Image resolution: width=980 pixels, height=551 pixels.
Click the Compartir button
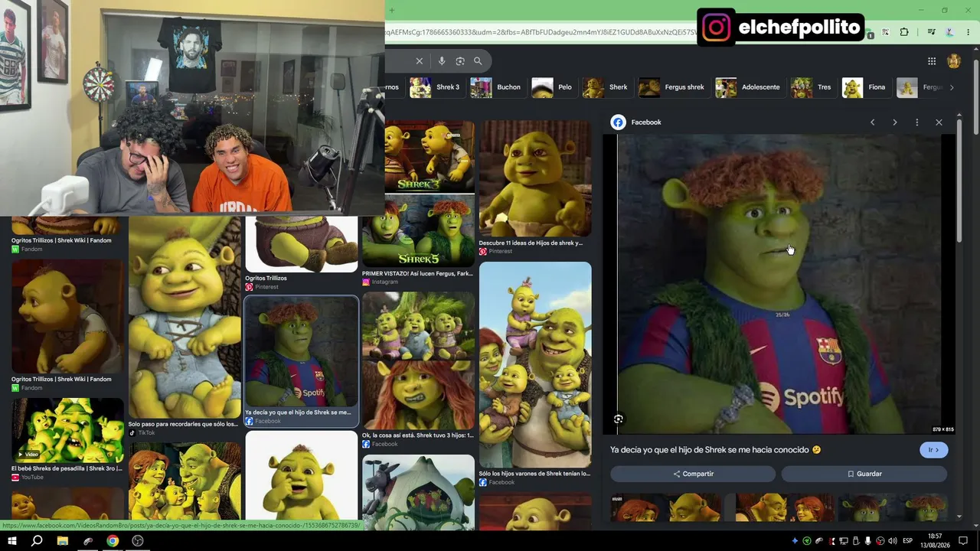(693, 474)
